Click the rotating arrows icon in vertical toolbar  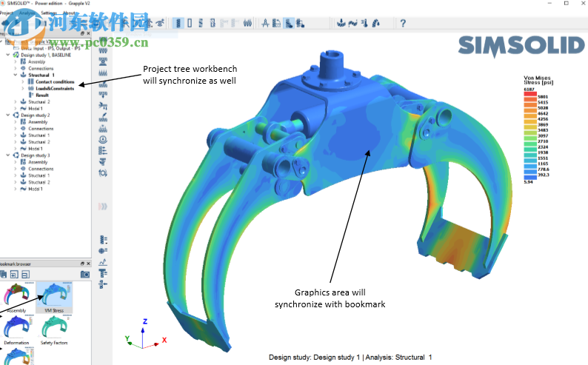[x=103, y=173]
